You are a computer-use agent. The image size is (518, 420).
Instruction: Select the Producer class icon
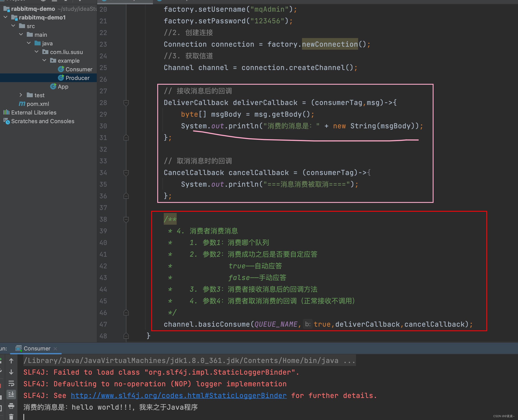point(60,77)
